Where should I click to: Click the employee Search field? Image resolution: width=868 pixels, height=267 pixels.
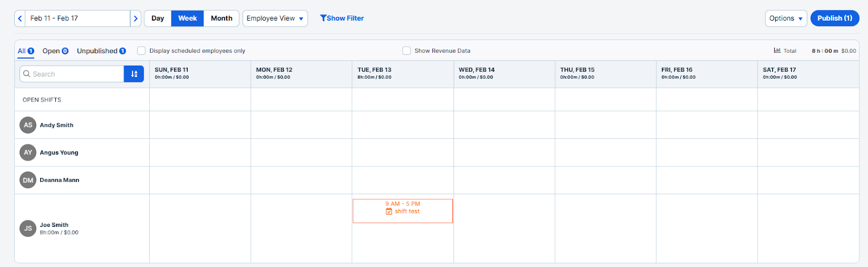(72, 74)
